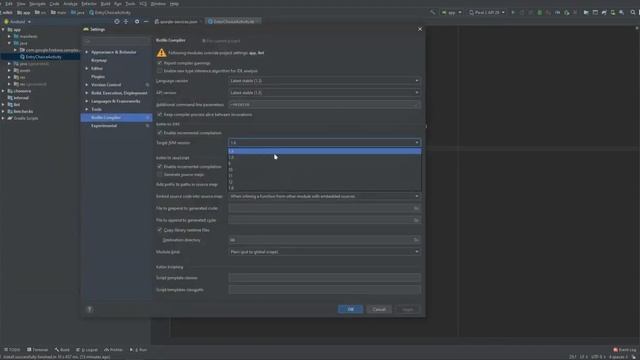Open the Embed source code into source map dropdown
The image size is (640, 360).
click(324, 196)
